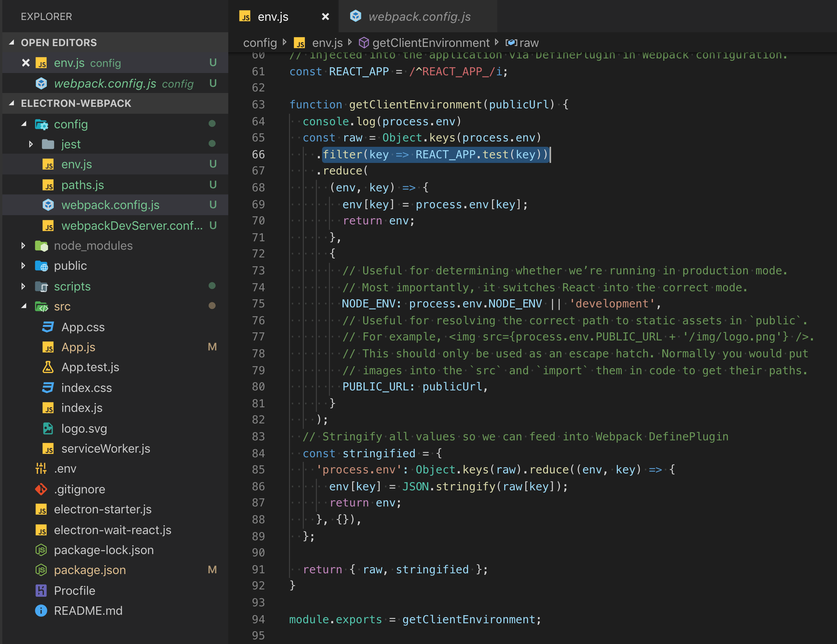Click line number 94 in gutter

click(x=258, y=619)
